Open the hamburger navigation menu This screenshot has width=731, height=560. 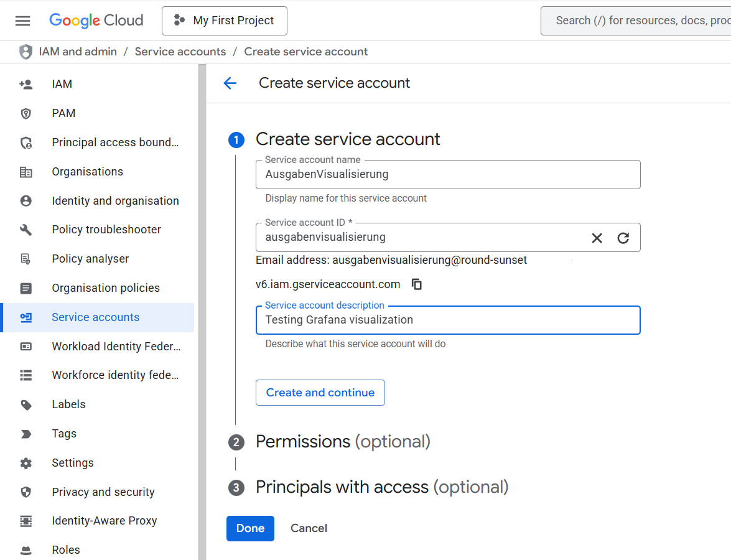[x=23, y=21]
